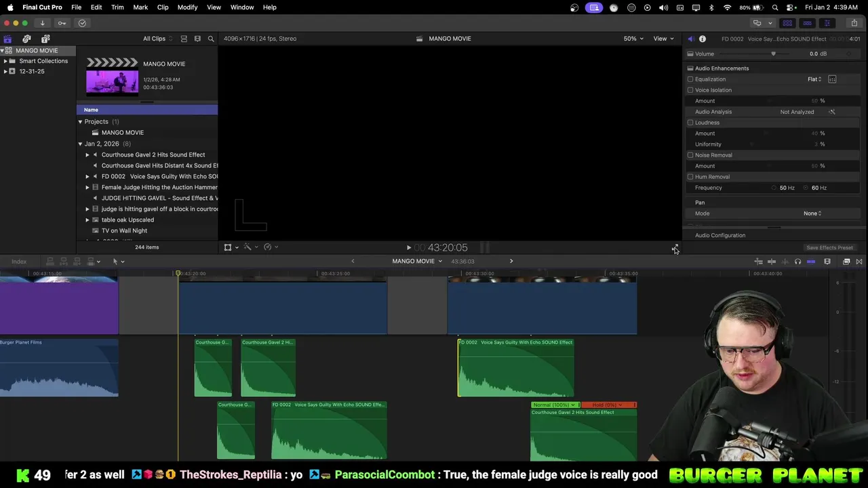Screen dimensions: 868x488
Task: Toggle Browser visibility button in toolbar
Action: click(x=787, y=23)
